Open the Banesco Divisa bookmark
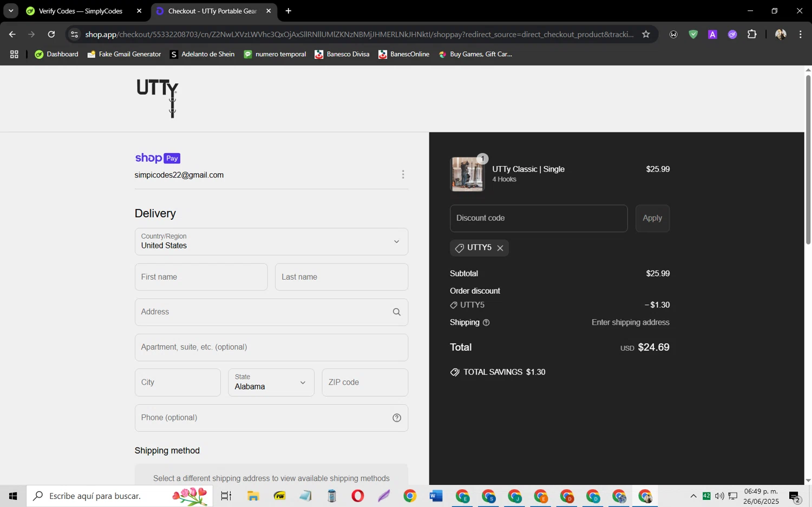Viewport: 812px width, 507px height. [x=342, y=54]
